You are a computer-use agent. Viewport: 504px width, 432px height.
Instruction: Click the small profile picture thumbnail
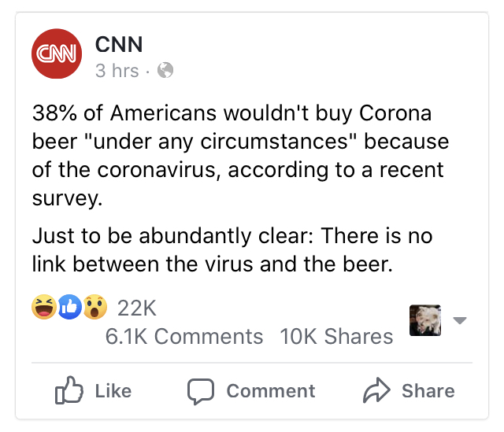[425, 320]
